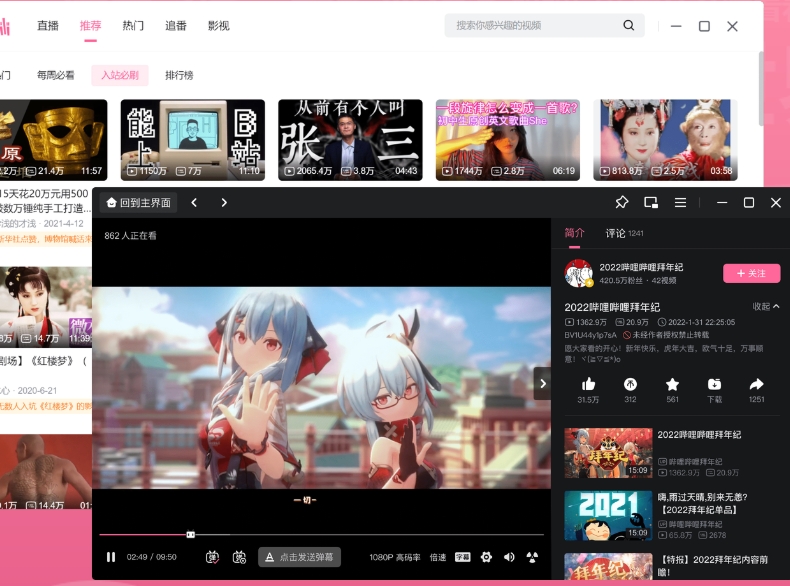The width and height of the screenshot is (790, 586).
Task: Open danmaku settings icon
Action: [239, 557]
